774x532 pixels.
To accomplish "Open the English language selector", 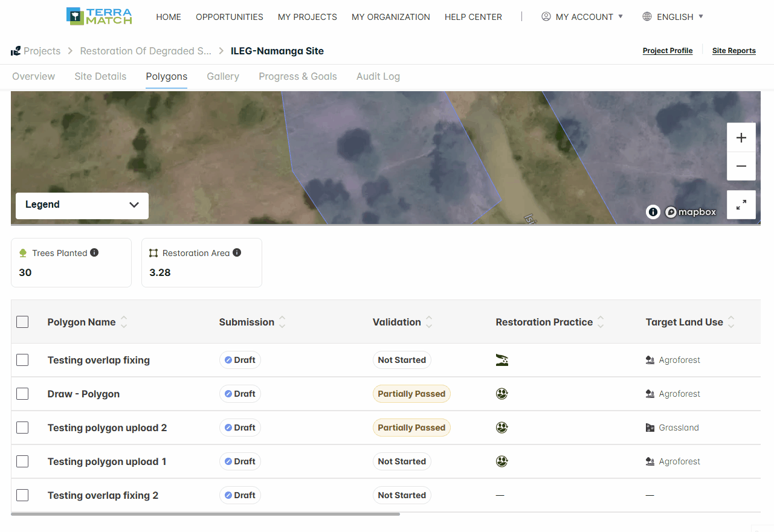I will [x=673, y=17].
